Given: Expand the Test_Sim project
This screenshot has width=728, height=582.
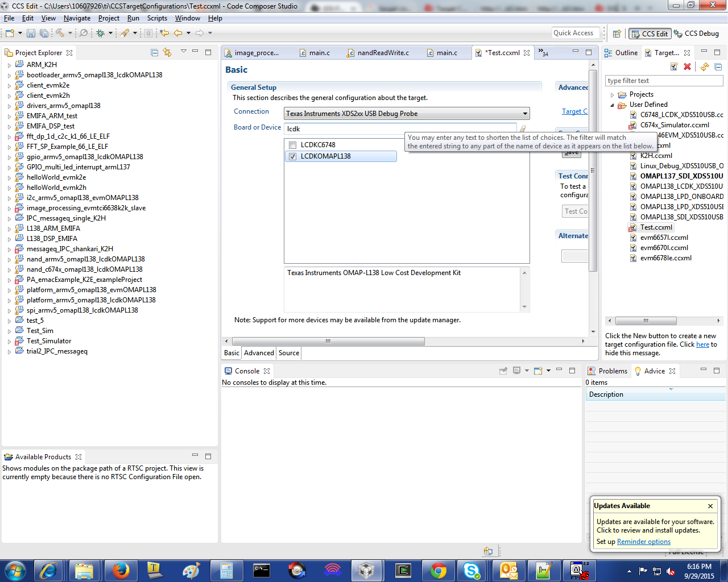Looking at the screenshot, I should click(9, 331).
